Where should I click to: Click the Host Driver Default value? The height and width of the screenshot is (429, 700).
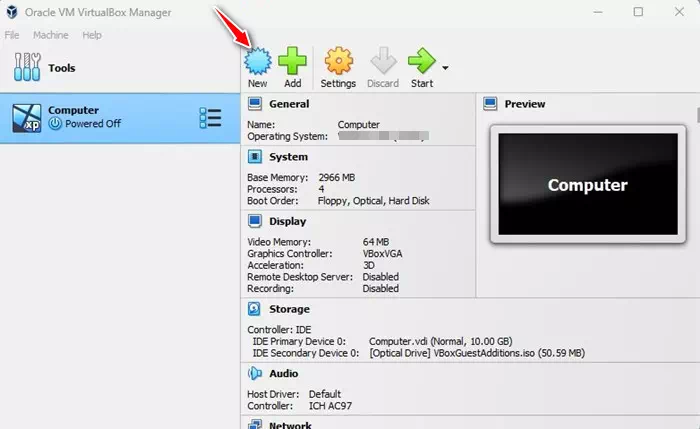click(325, 394)
